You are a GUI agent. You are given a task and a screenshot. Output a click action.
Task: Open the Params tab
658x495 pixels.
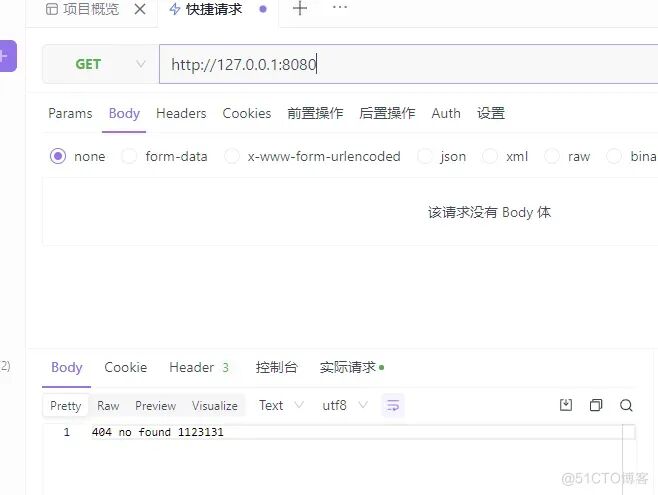click(70, 113)
